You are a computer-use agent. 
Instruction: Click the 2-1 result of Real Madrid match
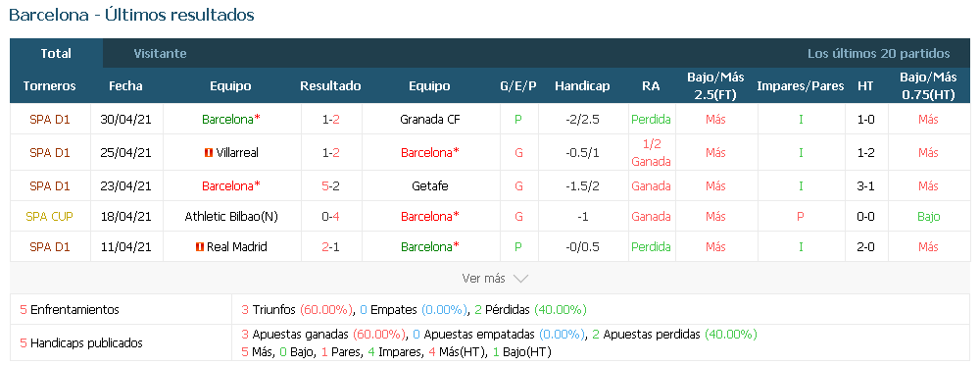pyautogui.click(x=330, y=247)
